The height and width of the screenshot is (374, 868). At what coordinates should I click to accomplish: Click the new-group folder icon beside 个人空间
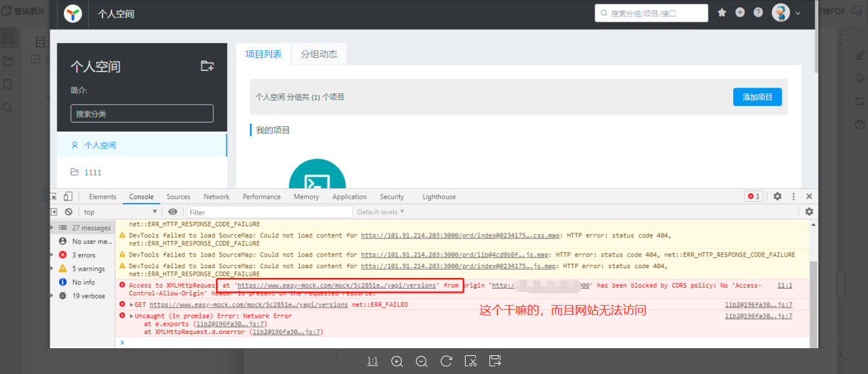pos(208,66)
